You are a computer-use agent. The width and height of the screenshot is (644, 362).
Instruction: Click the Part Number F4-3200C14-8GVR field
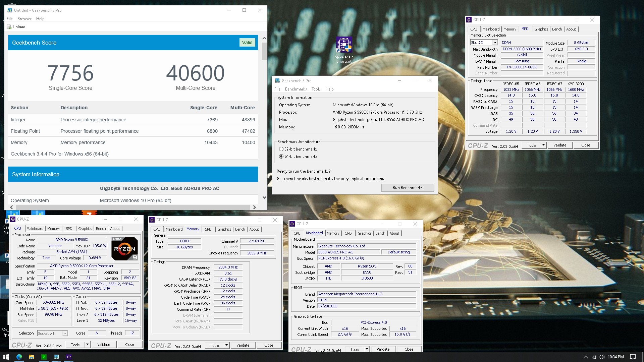[x=522, y=67]
